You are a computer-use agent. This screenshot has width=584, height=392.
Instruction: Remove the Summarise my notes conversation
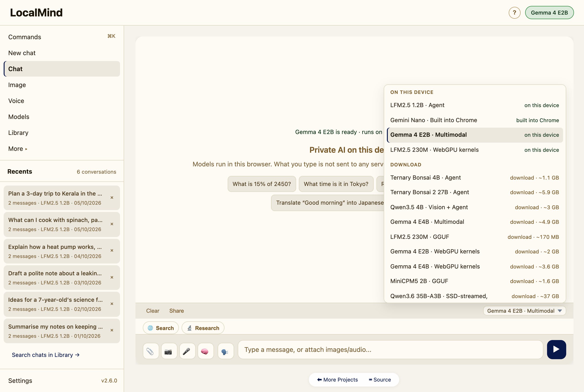[x=112, y=330]
